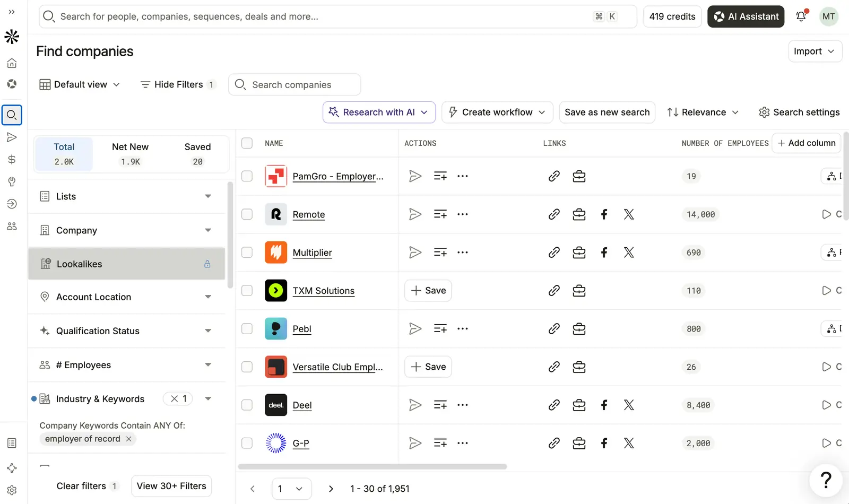Click the Add column button

807,143
